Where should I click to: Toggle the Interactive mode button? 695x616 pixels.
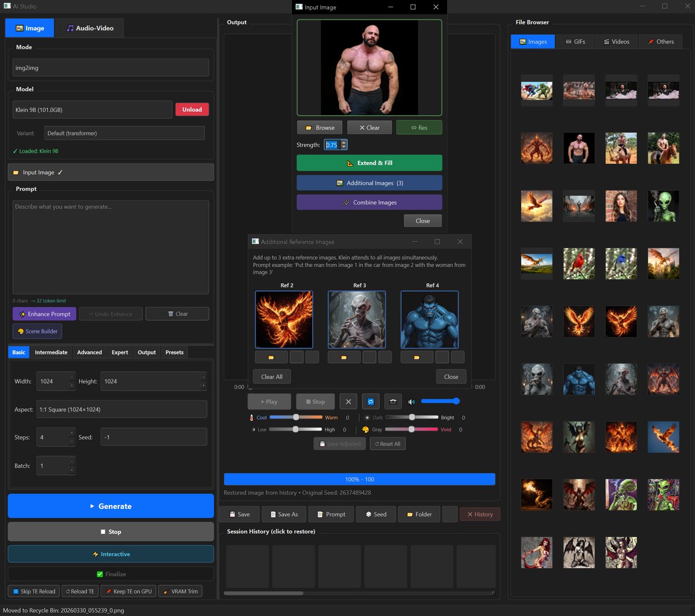111,554
